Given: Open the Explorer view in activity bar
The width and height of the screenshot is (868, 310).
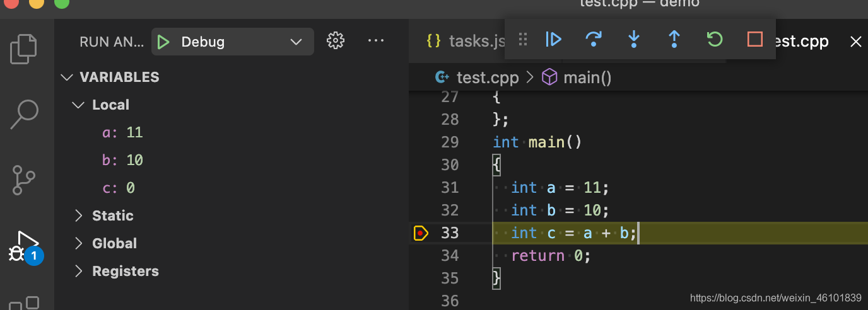Looking at the screenshot, I should pyautogui.click(x=25, y=49).
